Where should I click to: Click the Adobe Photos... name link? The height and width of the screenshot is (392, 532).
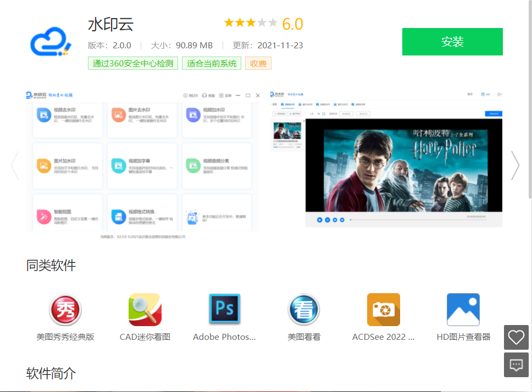225,337
